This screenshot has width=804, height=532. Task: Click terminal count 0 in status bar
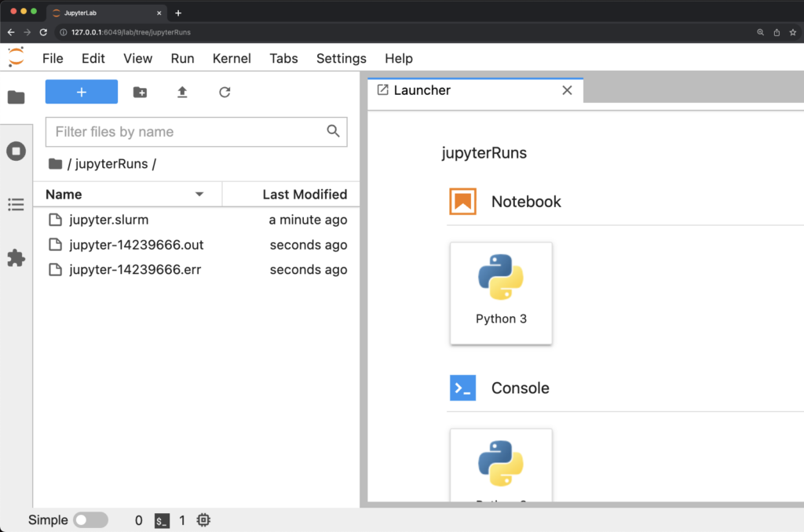pyautogui.click(x=138, y=520)
